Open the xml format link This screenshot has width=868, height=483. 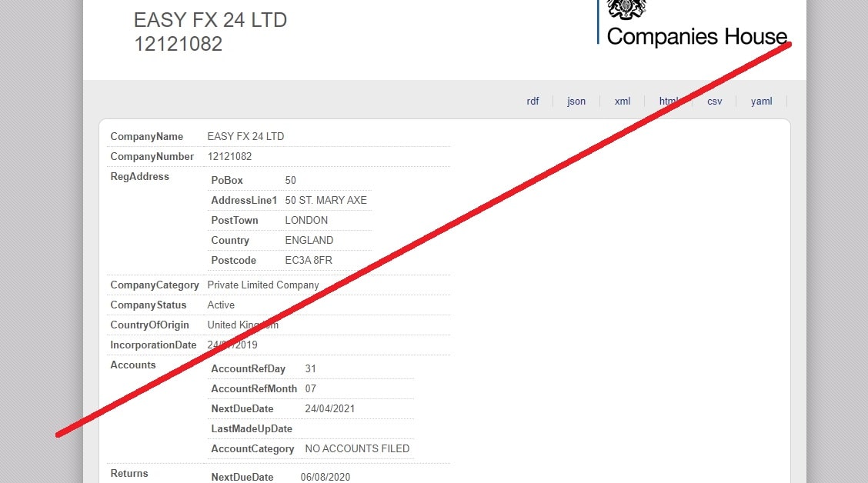tap(623, 102)
